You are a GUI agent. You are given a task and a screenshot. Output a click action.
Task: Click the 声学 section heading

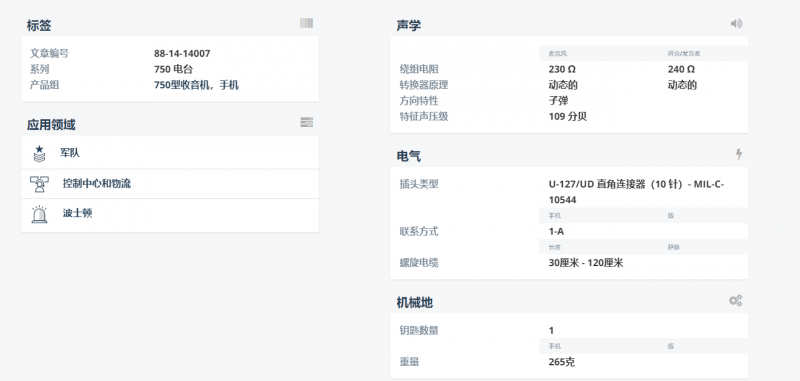click(409, 26)
